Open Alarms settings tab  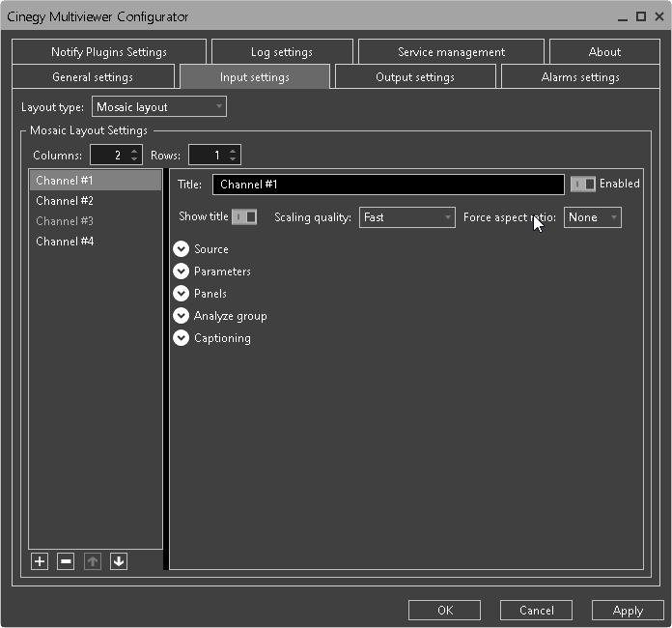[580, 77]
